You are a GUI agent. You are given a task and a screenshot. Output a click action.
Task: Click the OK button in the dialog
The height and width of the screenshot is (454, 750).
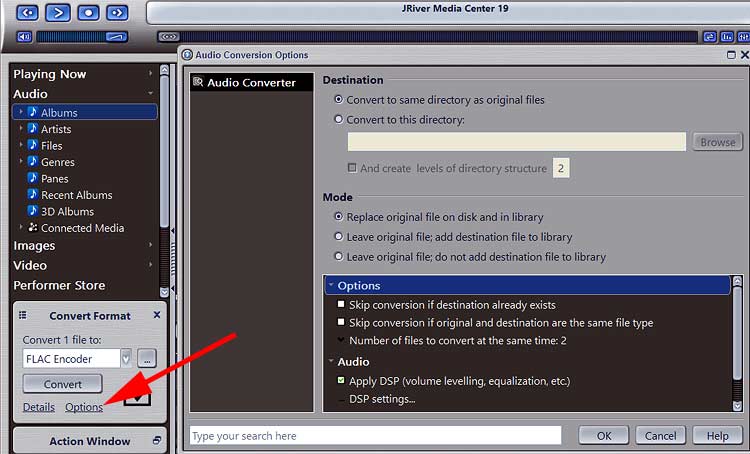click(604, 436)
